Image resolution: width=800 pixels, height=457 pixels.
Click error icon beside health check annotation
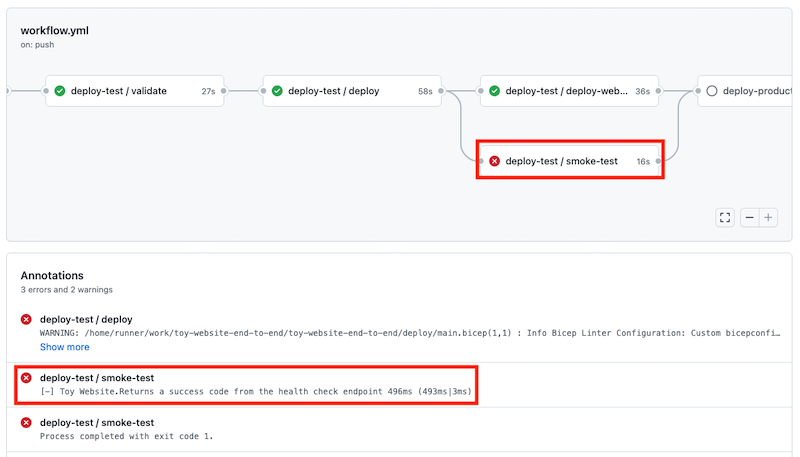click(x=26, y=378)
